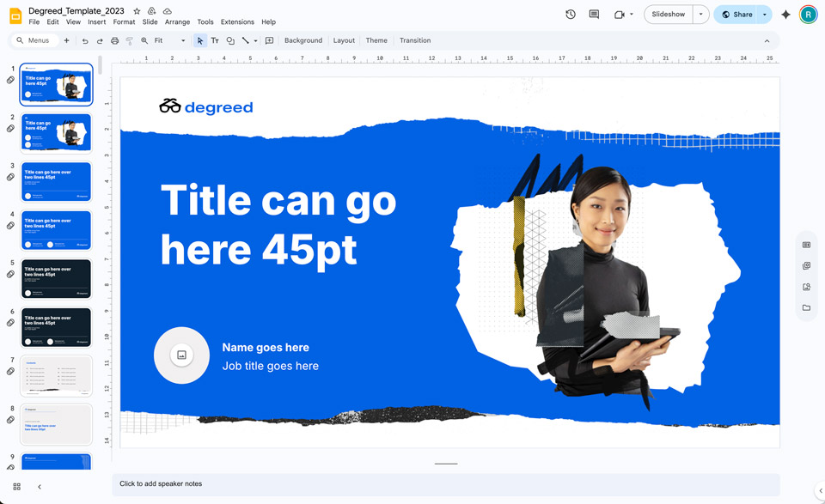Redo the last action
This screenshot has width=825, height=504.
point(101,40)
